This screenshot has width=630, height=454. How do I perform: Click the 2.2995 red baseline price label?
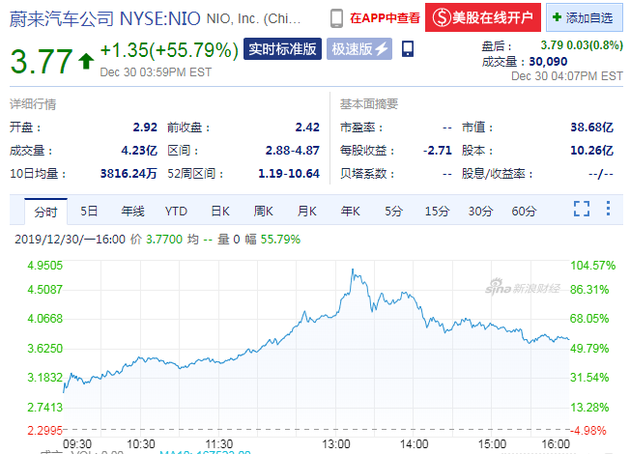tap(45, 431)
